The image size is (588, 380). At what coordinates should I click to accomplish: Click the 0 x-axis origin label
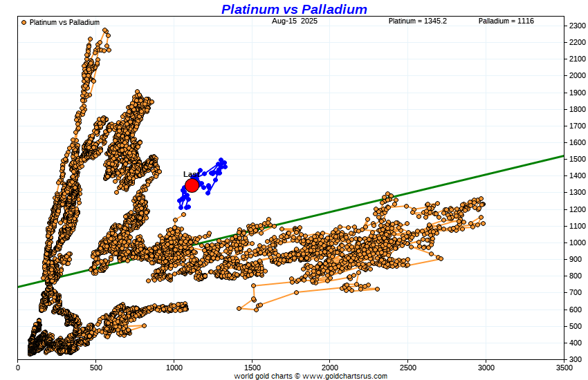pos(18,368)
